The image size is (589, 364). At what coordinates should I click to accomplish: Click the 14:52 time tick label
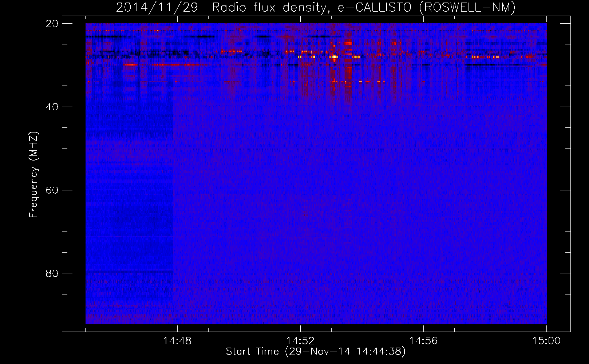click(300, 341)
